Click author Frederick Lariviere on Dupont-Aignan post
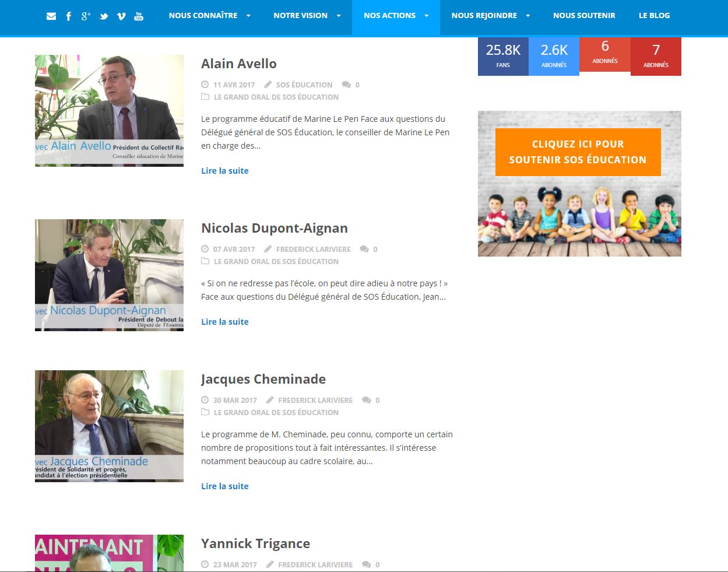Viewport: 728px width, 572px height. pos(314,250)
